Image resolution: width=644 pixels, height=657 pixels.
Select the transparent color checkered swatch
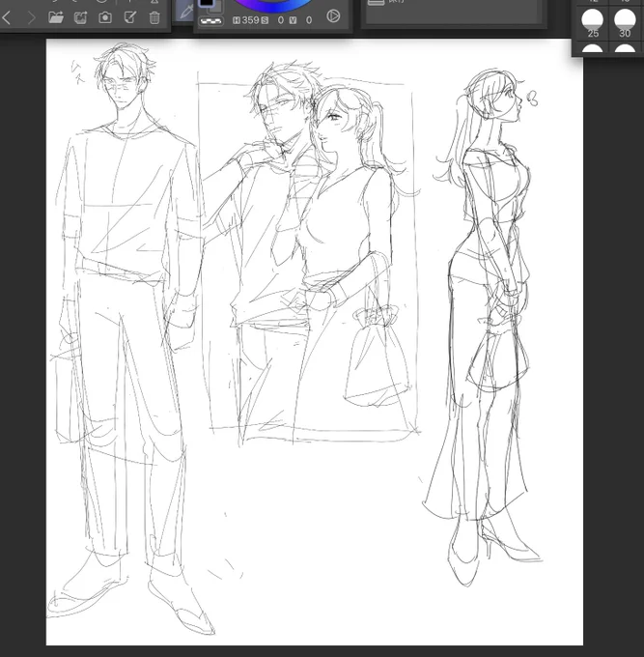click(210, 20)
